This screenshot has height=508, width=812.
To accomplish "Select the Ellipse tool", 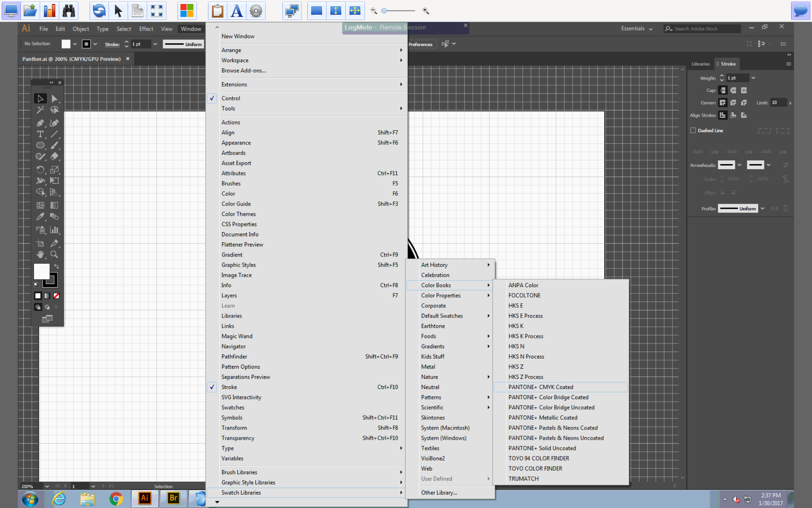I will pyautogui.click(x=40, y=145).
